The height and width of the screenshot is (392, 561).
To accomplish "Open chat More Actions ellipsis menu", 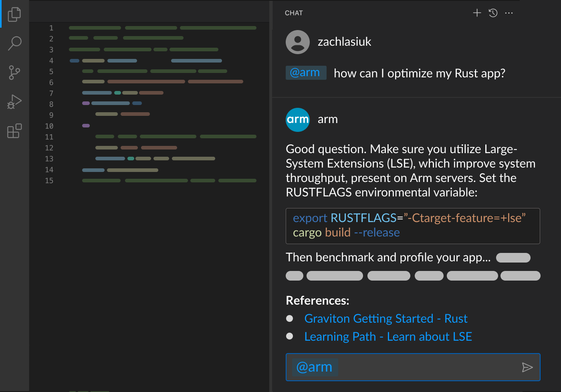I will tap(509, 13).
